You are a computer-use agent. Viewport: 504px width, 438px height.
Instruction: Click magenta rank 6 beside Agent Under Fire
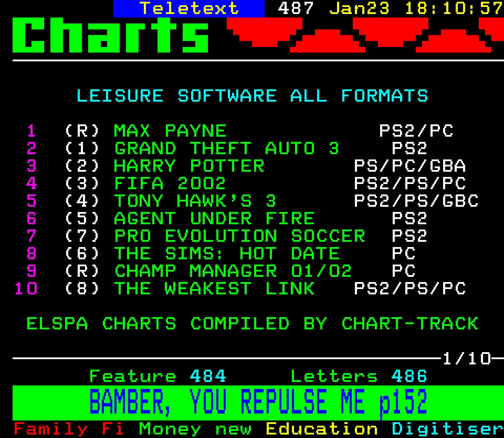[31, 219]
